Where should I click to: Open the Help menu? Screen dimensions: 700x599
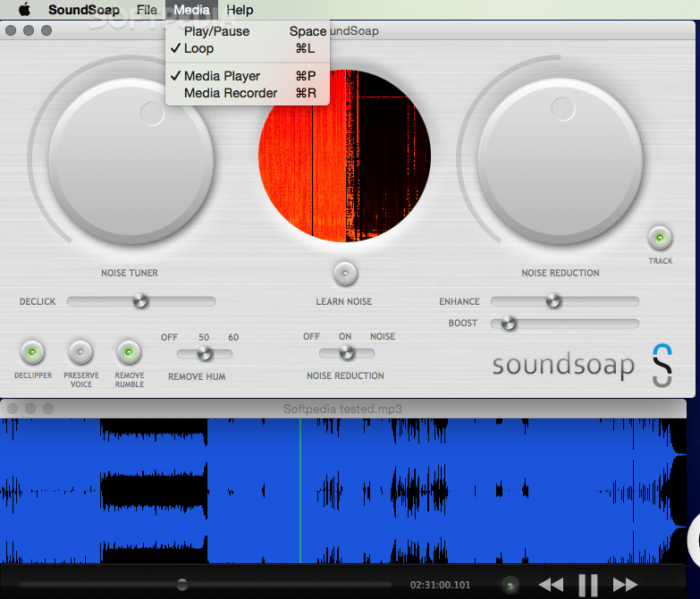point(240,9)
